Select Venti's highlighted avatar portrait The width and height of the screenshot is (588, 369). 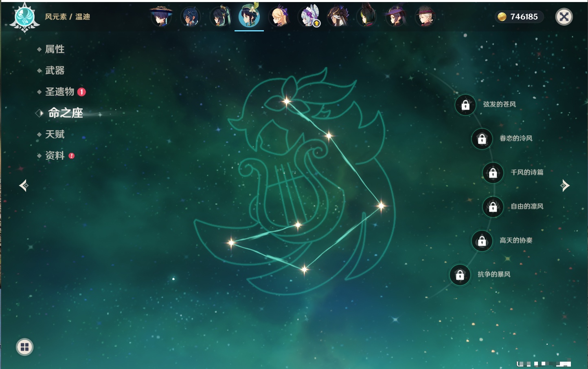point(249,16)
